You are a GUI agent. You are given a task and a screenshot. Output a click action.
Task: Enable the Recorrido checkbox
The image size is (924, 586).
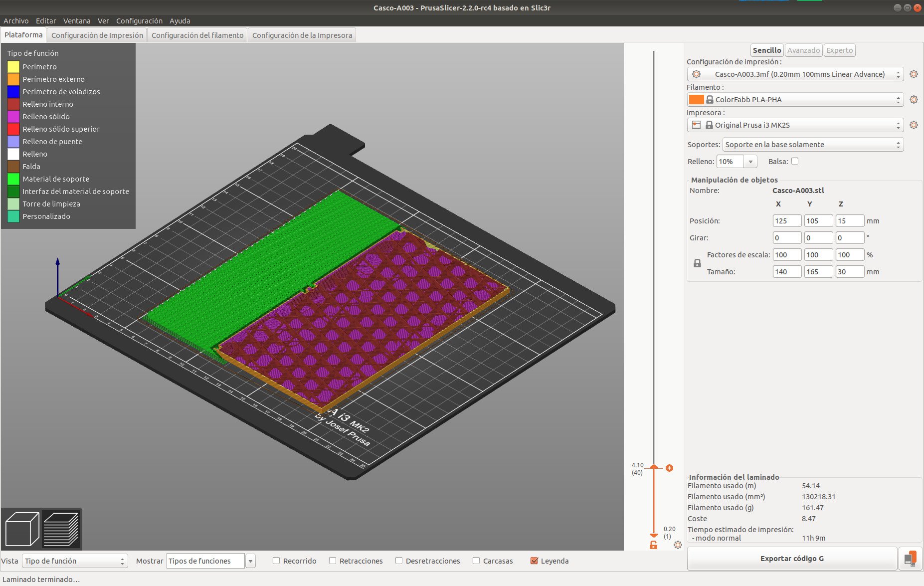coord(276,561)
